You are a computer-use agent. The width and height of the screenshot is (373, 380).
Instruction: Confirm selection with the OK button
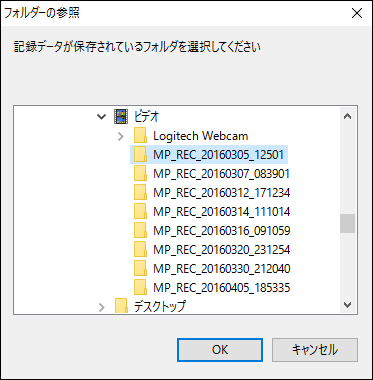pyautogui.click(x=220, y=350)
